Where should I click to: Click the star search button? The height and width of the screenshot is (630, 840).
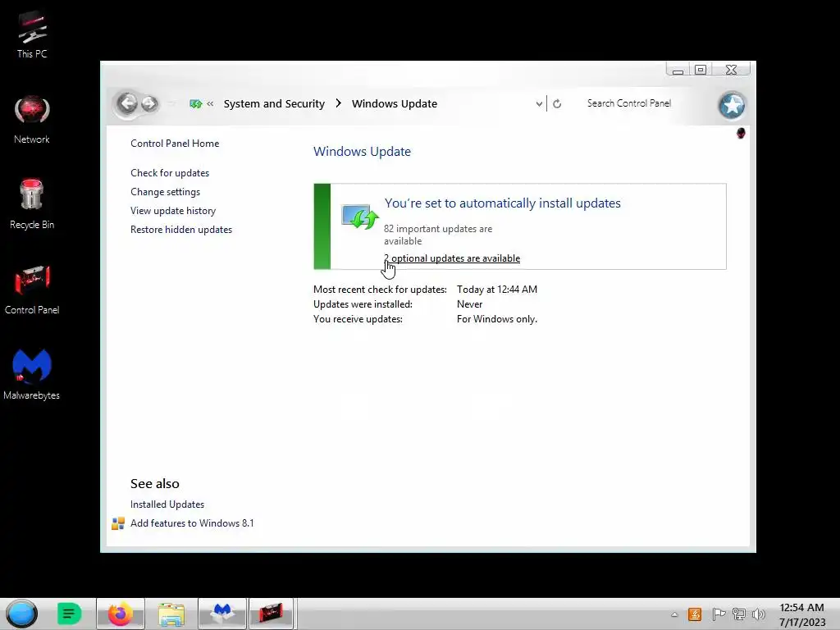pos(732,105)
